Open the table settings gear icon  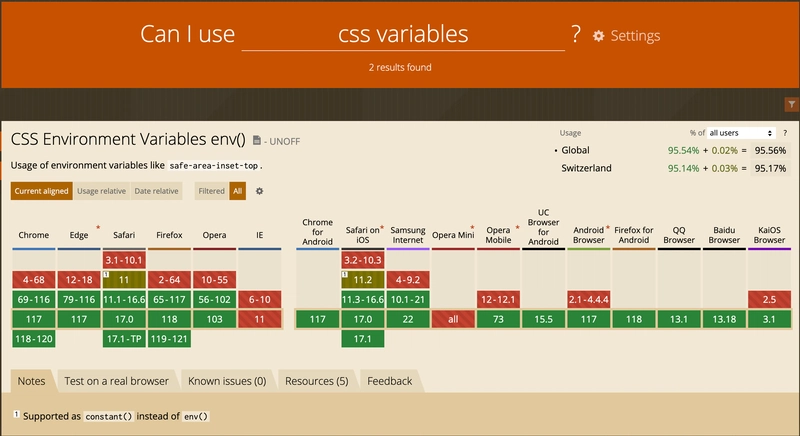click(x=259, y=191)
